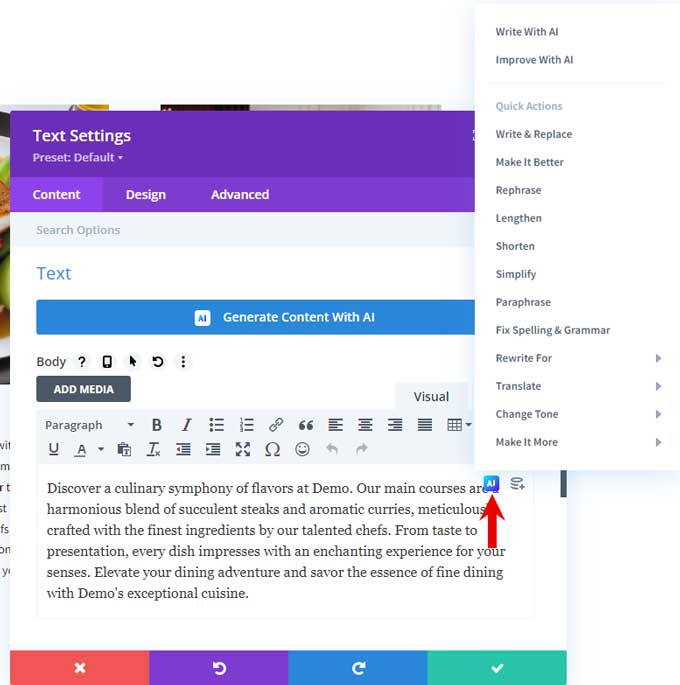Viewport: 680px width, 685px height.
Task: Click the ADD MEDIA button
Action: 83,389
